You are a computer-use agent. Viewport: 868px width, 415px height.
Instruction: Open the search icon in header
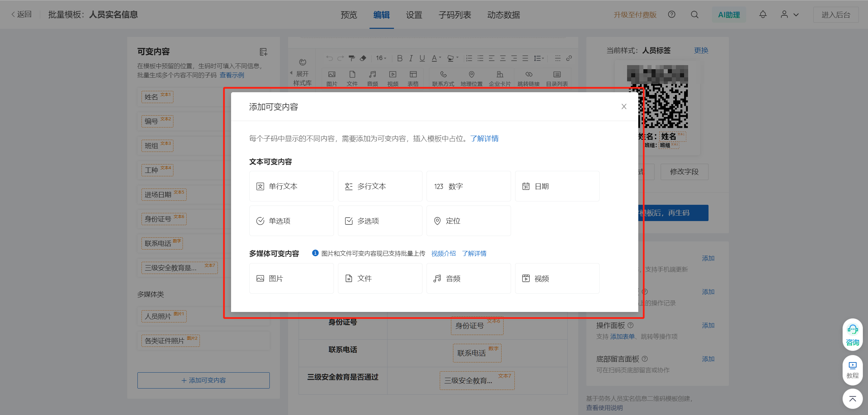(x=695, y=15)
